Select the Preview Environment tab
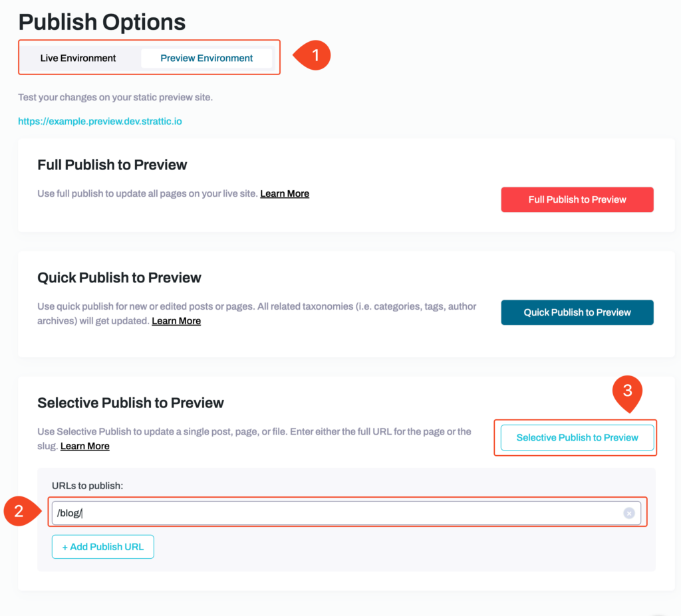Image resolution: width=681 pixels, height=616 pixels. point(207,58)
